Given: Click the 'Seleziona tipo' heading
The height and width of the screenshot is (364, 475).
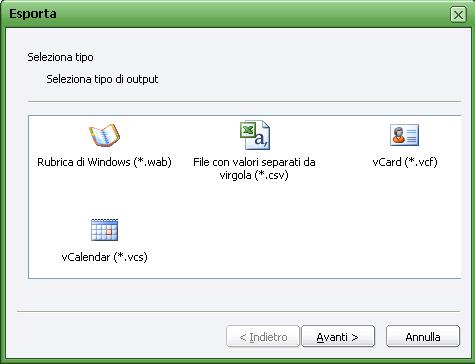Looking at the screenshot, I should (60, 57).
